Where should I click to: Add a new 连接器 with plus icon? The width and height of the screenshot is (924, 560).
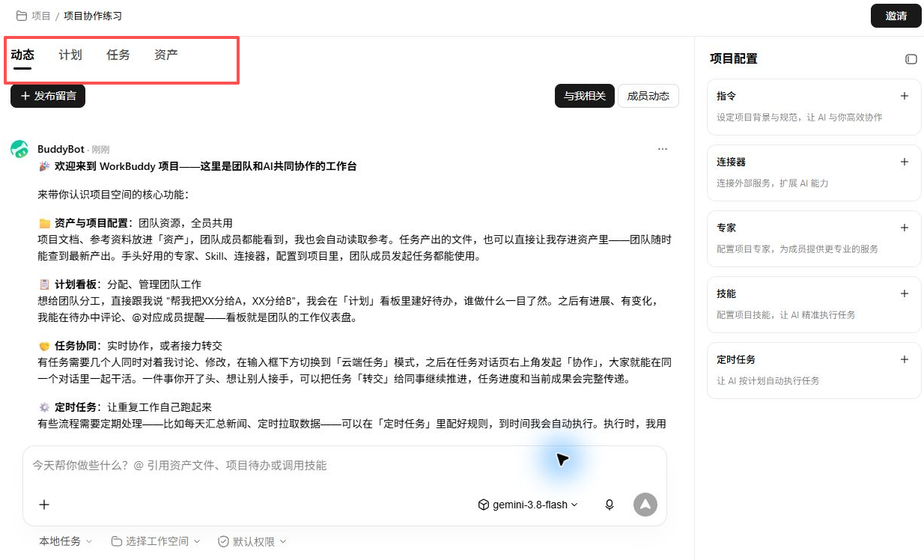coord(905,162)
